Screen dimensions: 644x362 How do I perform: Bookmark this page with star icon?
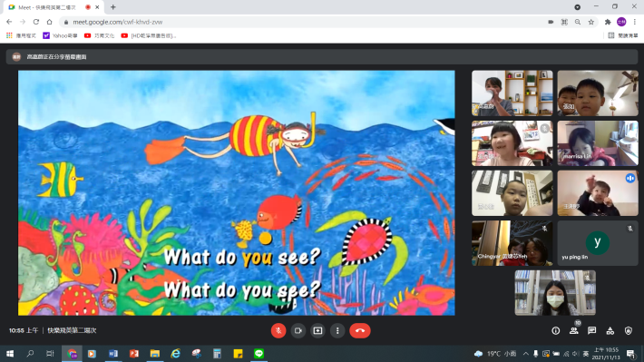tap(591, 22)
